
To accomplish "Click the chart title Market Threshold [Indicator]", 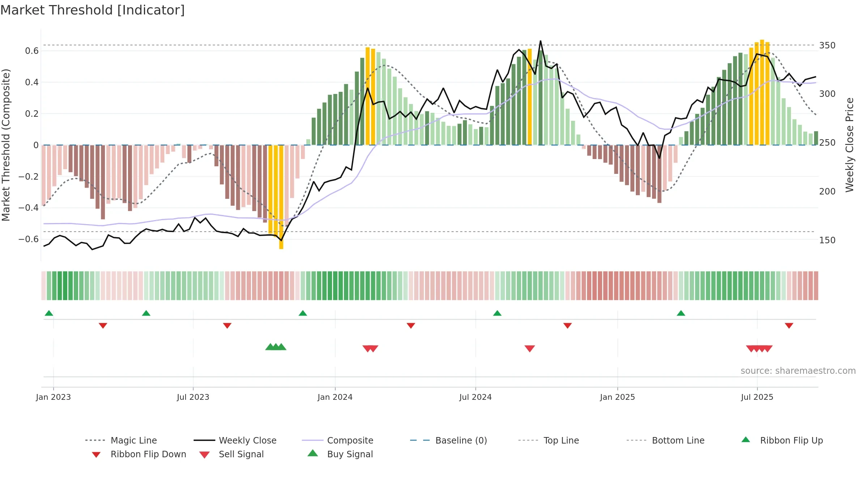I will (x=93, y=10).
